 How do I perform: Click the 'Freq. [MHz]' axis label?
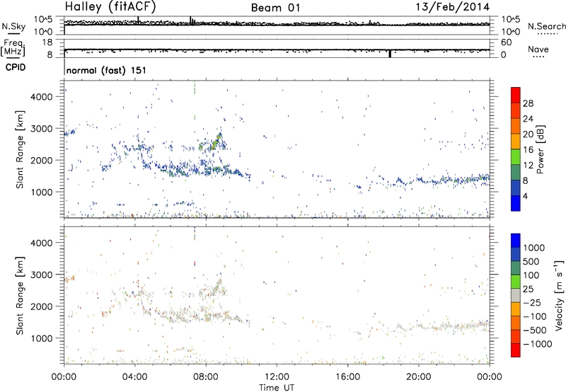coord(13,48)
